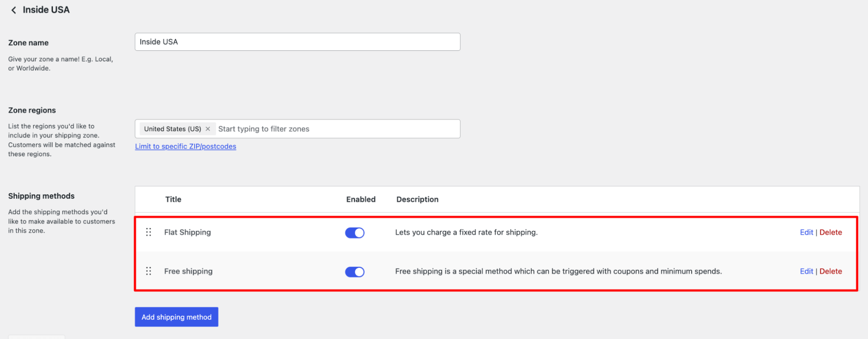Grab the drag handle for Free shipping
The width and height of the screenshot is (868, 339).
(149, 271)
